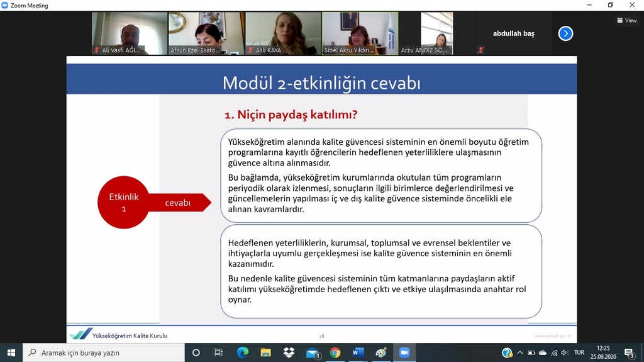Open the Windows Start menu
Image resolution: width=644 pixels, height=362 pixels.
[x=11, y=353]
